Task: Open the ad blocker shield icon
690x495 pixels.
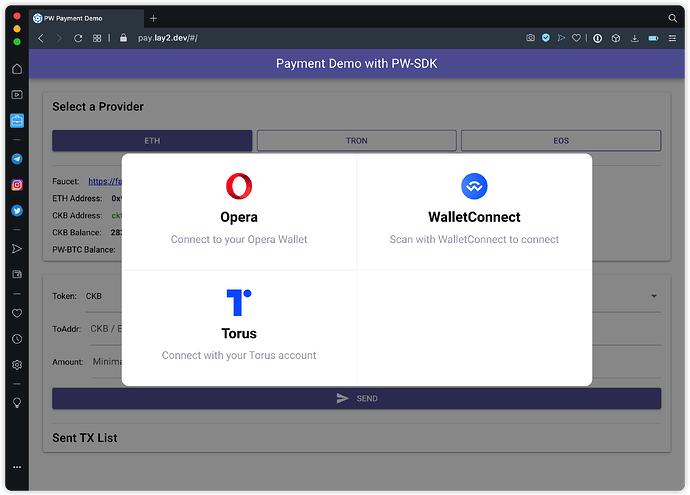Action: coord(546,38)
